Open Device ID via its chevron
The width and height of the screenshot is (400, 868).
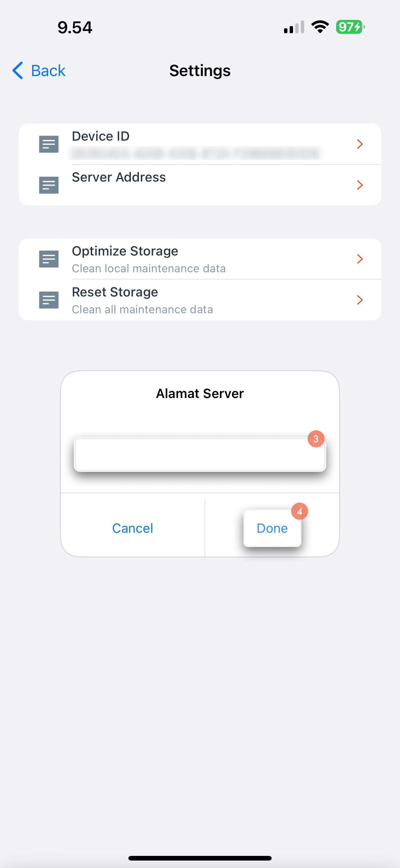(x=360, y=144)
